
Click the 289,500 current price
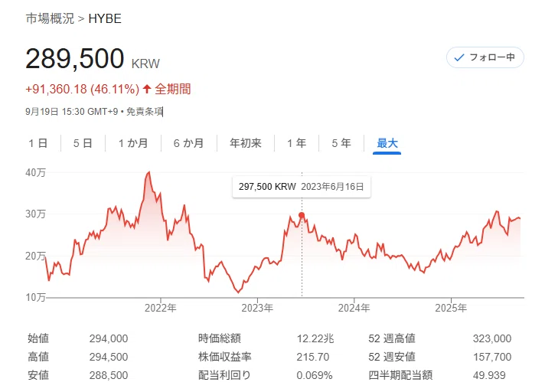(75, 58)
